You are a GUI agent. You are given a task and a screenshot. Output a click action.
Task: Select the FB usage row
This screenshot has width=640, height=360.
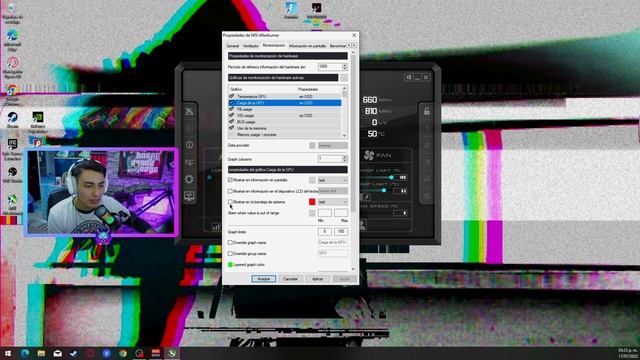coord(284,109)
